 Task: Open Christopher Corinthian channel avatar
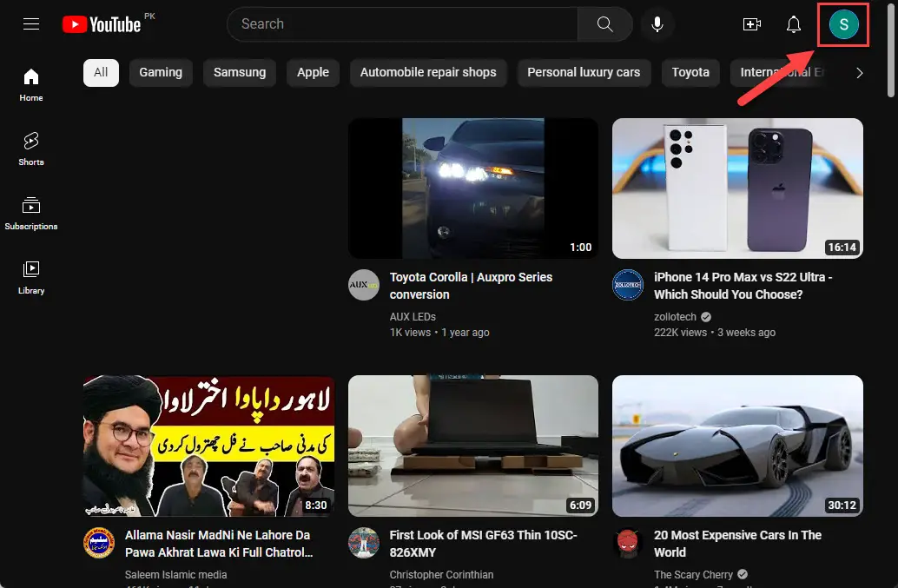click(364, 542)
